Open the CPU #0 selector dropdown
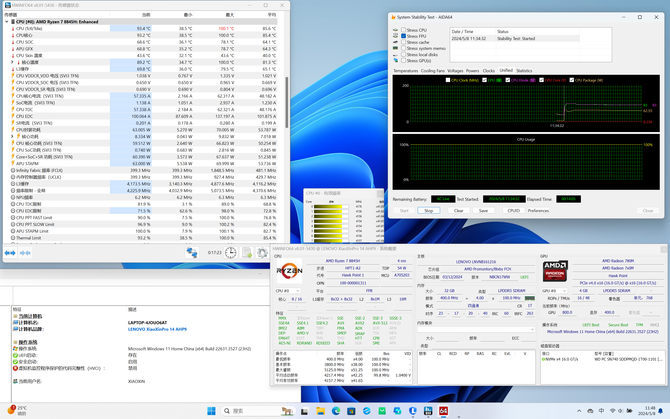Image resolution: width=670 pixels, height=419 pixels. (x=289, y=291)
